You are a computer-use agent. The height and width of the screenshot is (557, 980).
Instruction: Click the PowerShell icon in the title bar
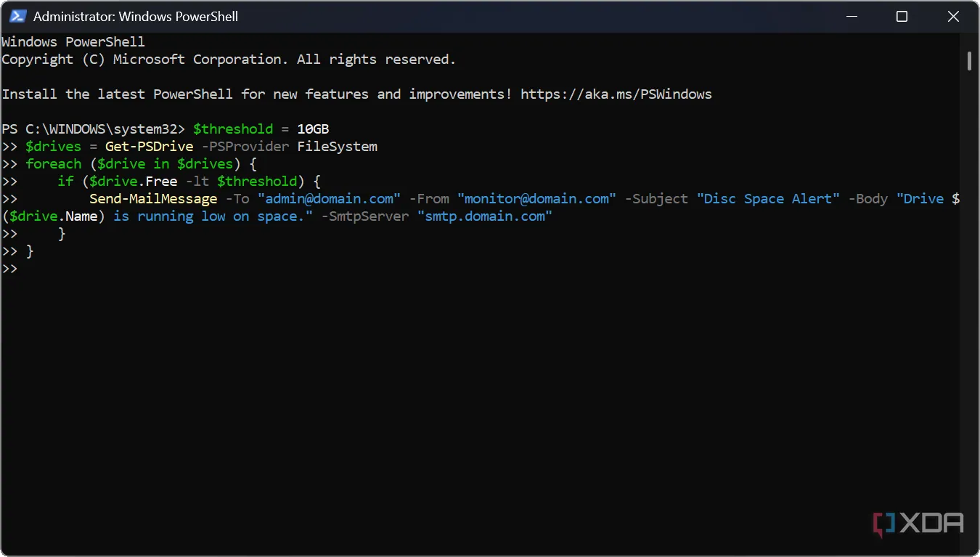point(18,16)
